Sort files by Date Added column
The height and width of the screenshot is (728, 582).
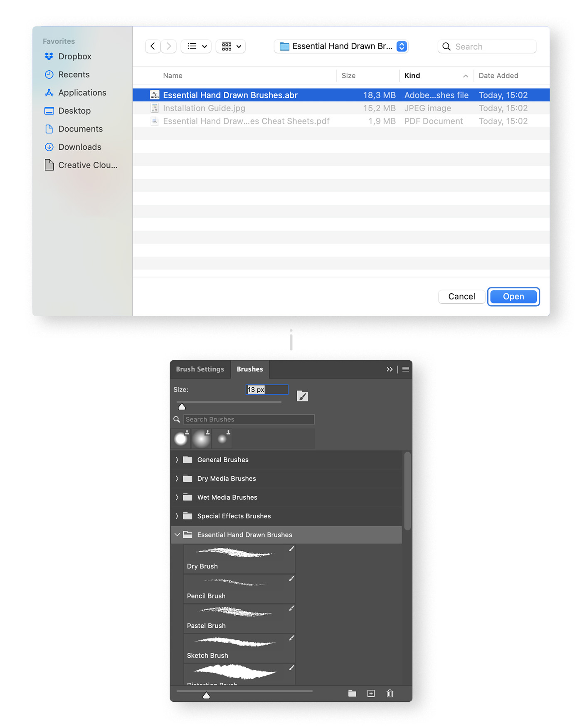(x=498, y=76)
